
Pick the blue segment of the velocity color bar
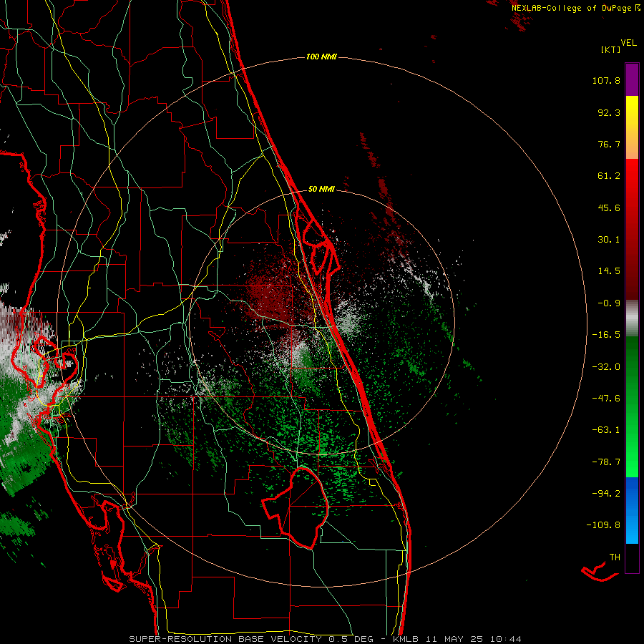[632, 510]
